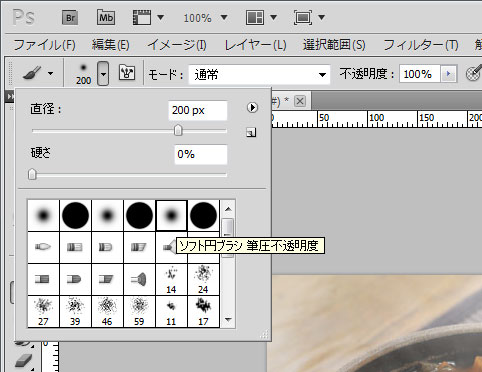Create new brush preset from size icon

coord(251,133)
